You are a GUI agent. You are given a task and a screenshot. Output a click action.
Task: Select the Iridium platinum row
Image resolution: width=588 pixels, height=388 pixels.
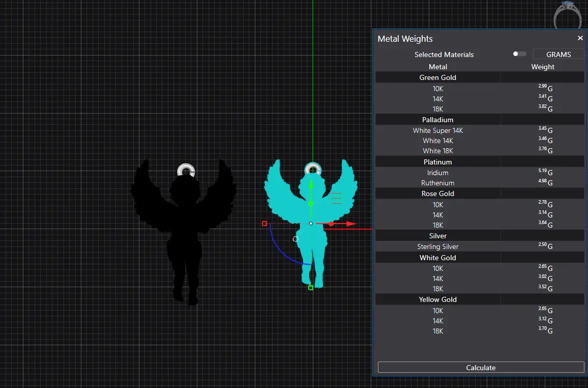437,173
